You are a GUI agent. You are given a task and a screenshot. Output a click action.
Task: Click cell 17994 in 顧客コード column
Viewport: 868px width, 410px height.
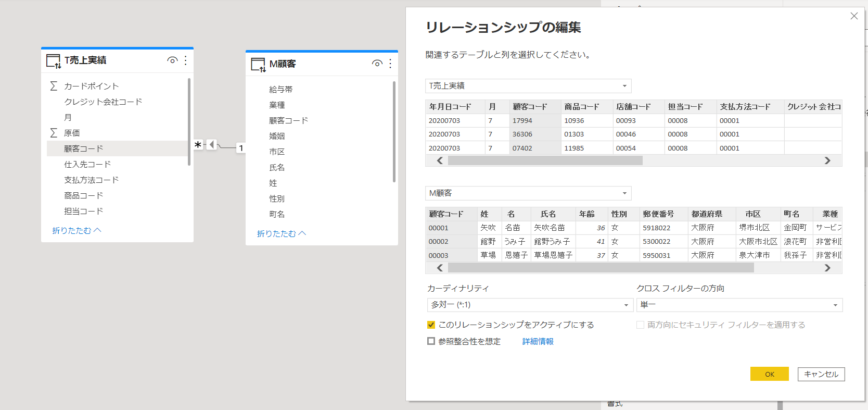(535, 120)
